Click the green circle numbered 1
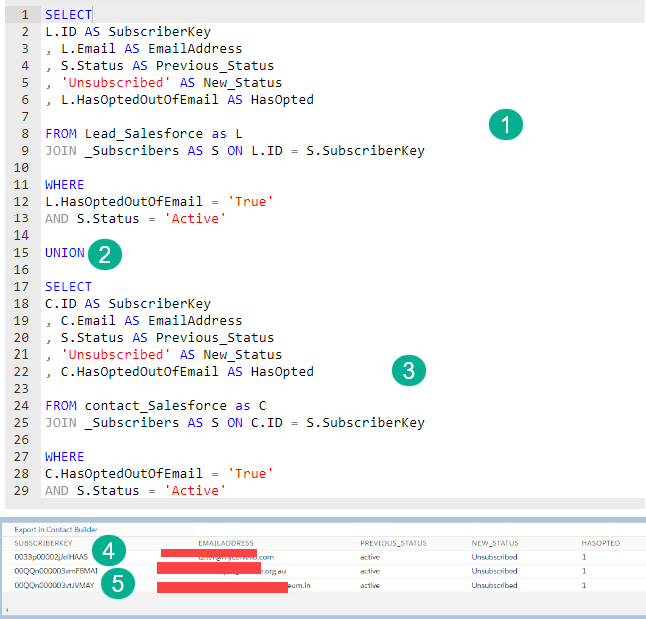 pos(506,125)
